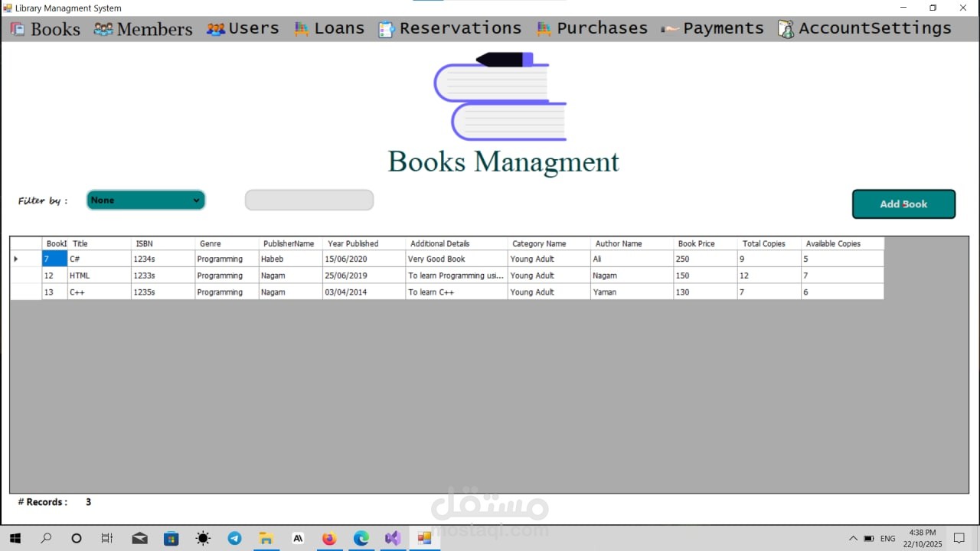Select the C# title cell
The image size is (980, 551).
[x=99, y=259]
